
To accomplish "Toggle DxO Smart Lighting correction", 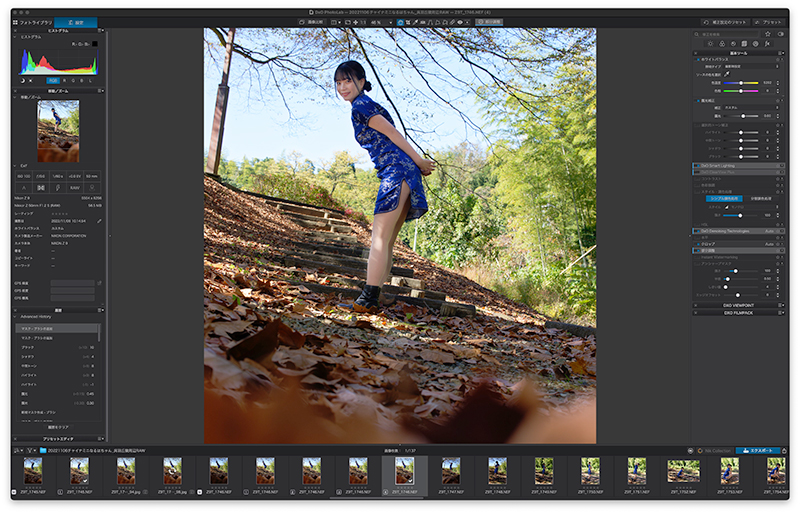I will coord(697,166).
